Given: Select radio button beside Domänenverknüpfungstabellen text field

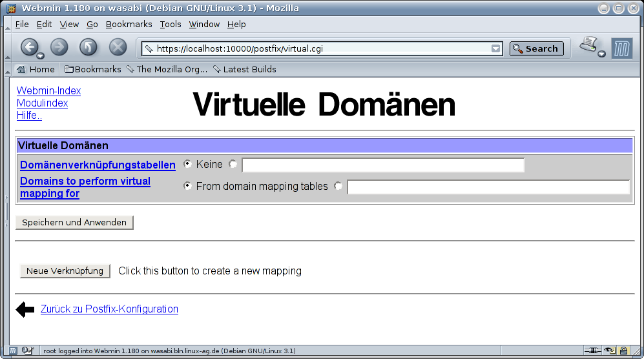Looking at the screenshot, I should click(233, 164).
